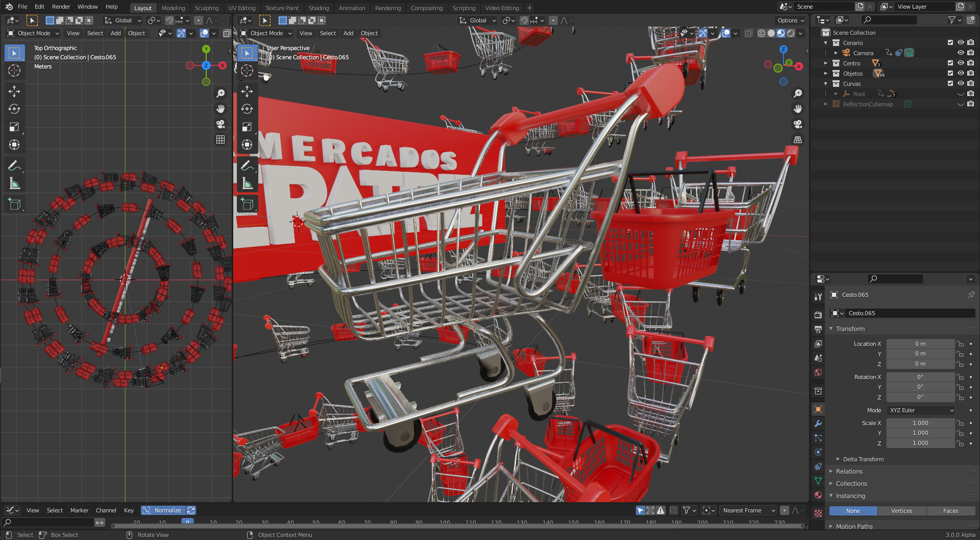Open the Texture properties tab (checker icon)
980x540 pixels.
click(818, 513)
